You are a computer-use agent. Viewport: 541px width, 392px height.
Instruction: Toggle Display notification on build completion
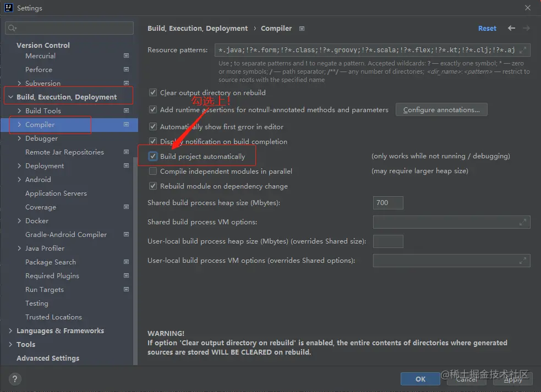pyautogui.click(x=153, y=141)
